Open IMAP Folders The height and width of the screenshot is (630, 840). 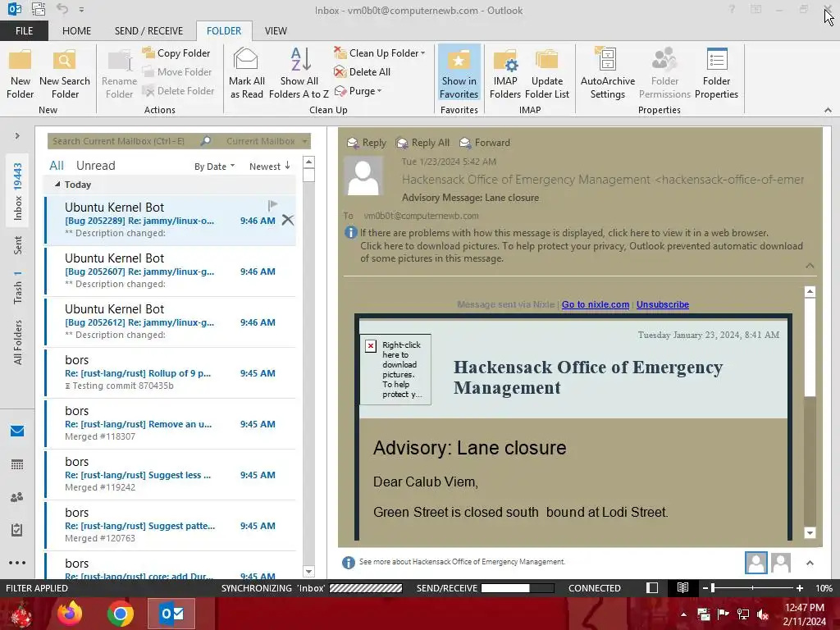coord(505,74)
